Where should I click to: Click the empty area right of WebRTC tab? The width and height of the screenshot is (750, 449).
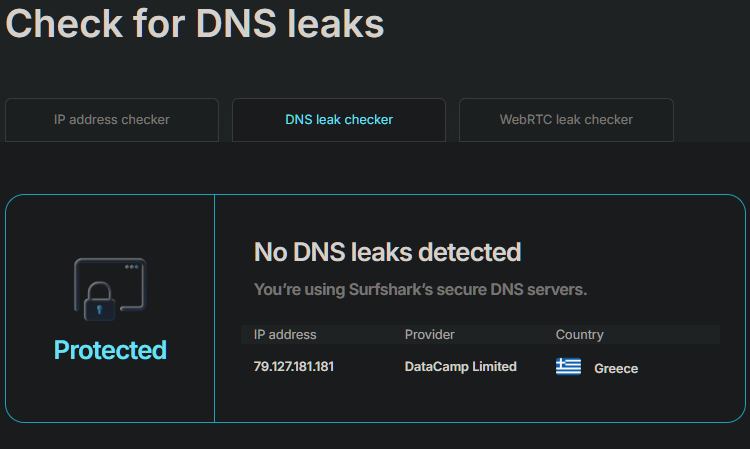710,120
